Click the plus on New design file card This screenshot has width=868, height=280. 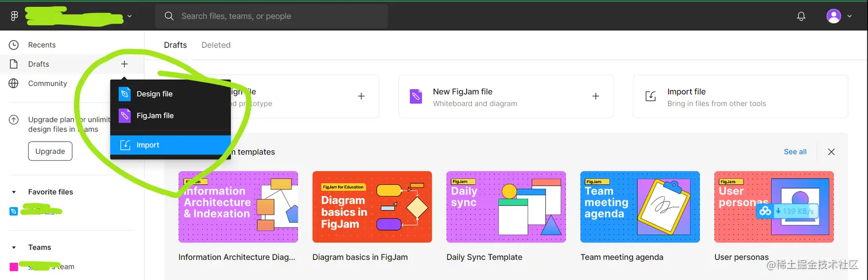point(361,96)
